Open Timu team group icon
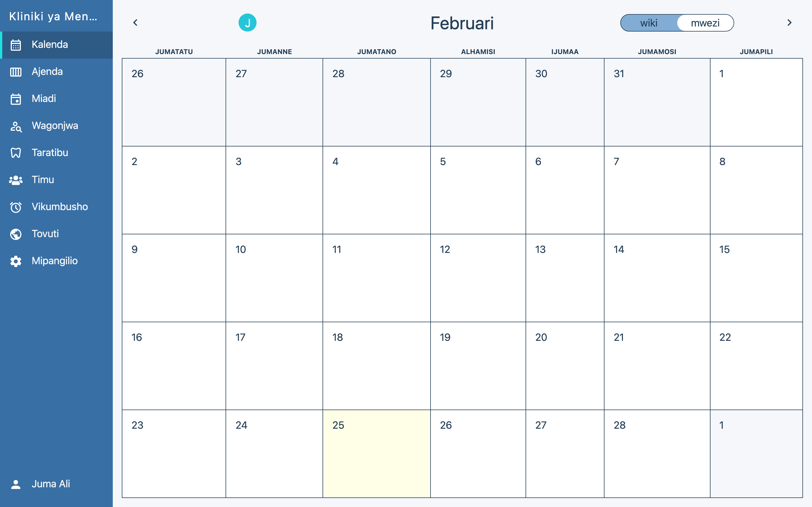The image size is (812, 507). [16, 180]
